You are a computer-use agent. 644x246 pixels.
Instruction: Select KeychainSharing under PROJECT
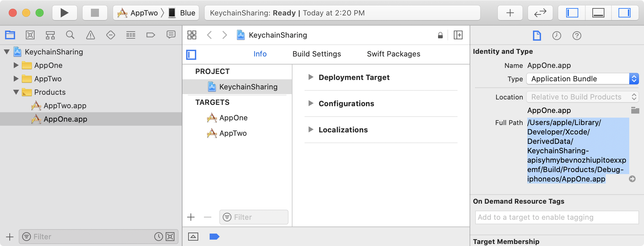coord(237,87)
